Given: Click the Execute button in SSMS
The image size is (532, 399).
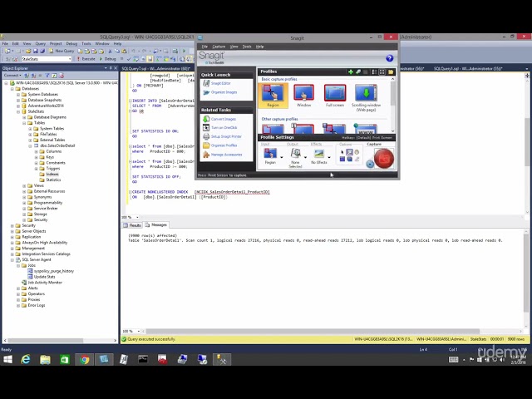Looking at the screenshot, I should pos(86,59).
